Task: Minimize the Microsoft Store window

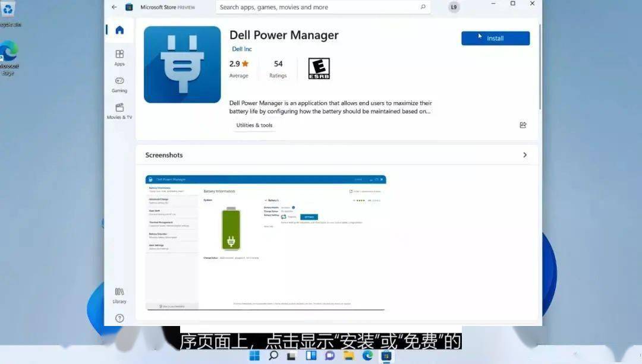Action: [x=493, y=4]
